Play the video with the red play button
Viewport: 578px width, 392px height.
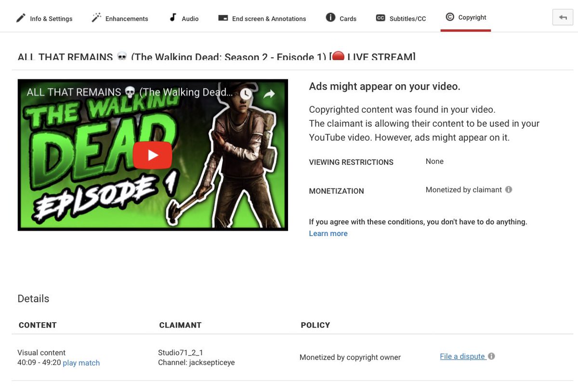(x=153, y=155)
